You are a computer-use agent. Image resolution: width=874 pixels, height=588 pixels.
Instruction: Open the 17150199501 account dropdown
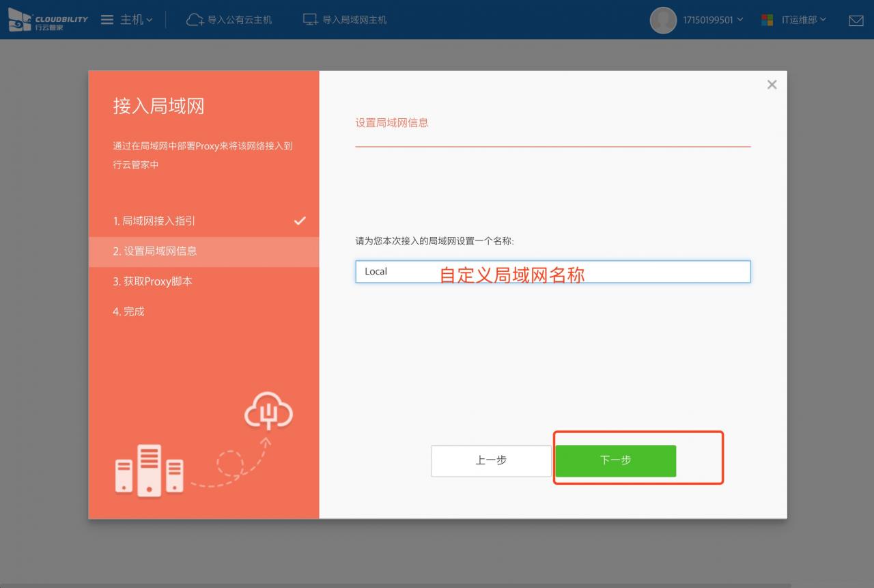[713, 20]
